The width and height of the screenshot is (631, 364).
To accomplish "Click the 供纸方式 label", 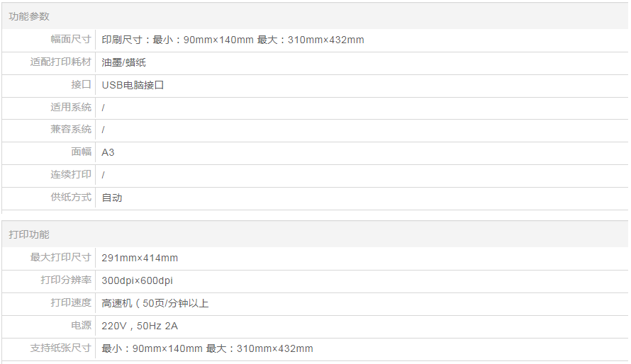I will click(x=71, y=197).
